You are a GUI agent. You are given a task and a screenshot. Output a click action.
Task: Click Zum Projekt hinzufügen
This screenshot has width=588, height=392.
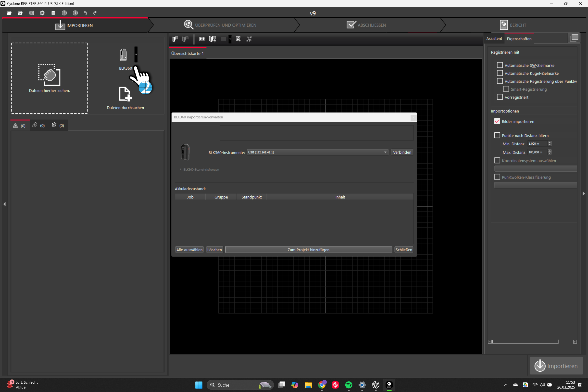tap(308, 250)
